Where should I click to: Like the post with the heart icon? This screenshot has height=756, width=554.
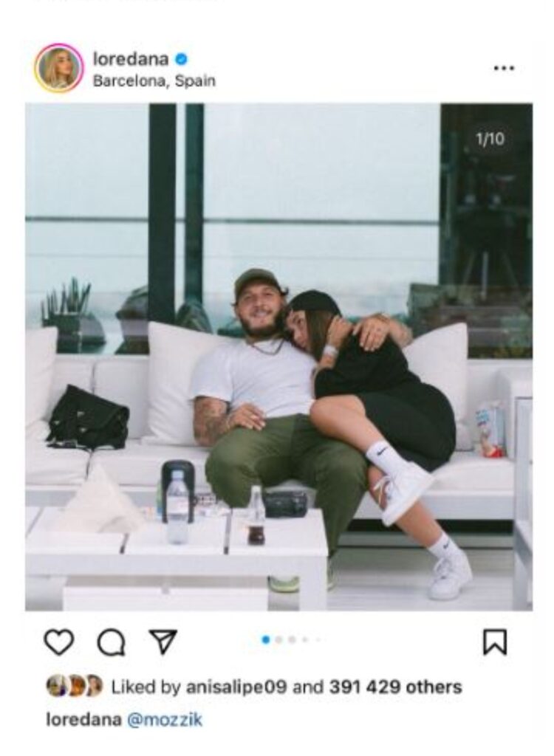[x=59, y=642]
